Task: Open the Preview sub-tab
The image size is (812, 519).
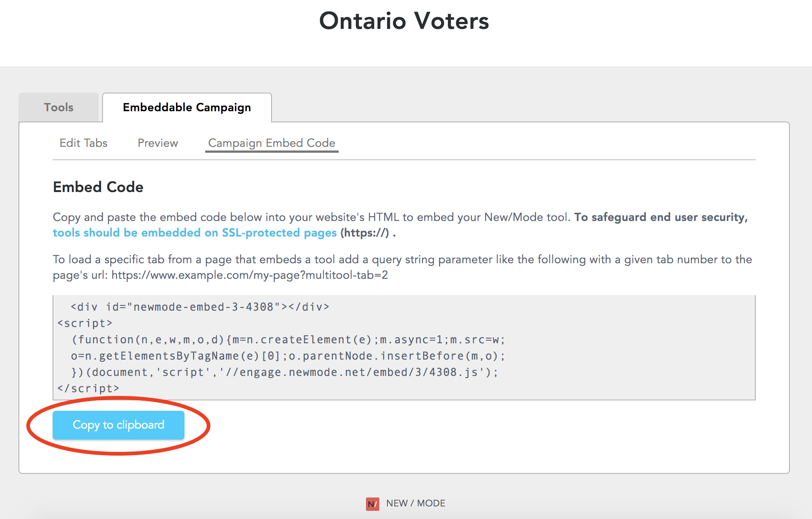Action: (158, 143)
